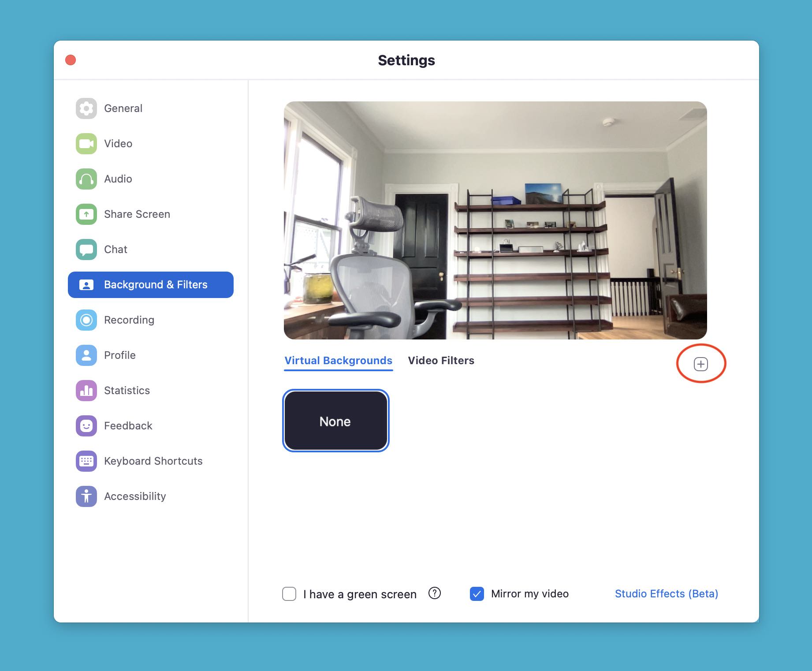Go to Profile settings label
This screenshot has width=812, height=671.
point(120,355)
